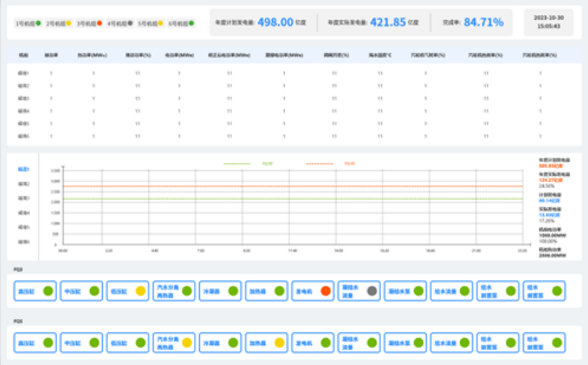Switch chart to the 福清2 tab
The width and height of the screenshot is (588, 365).
23,184
